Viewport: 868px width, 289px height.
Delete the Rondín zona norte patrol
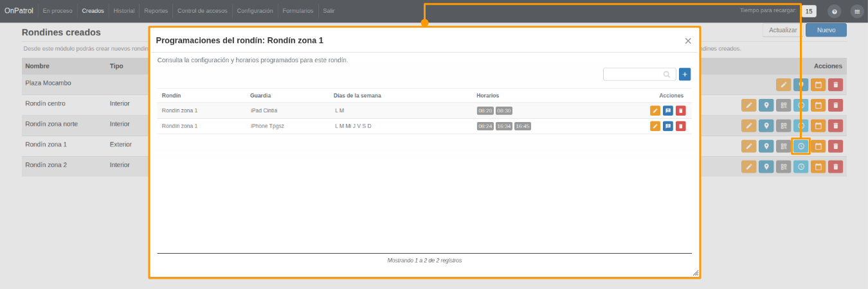(x=835, y=126)
